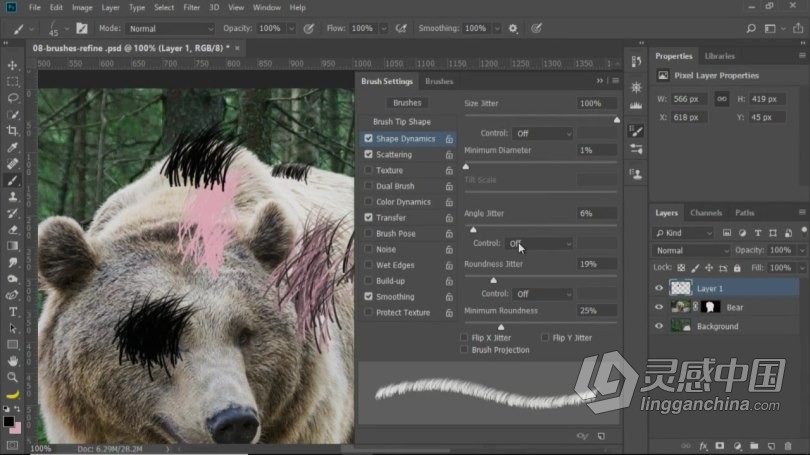
Task: Enable the Color Dynamics checkbox
Action: (x=368, y=201)
